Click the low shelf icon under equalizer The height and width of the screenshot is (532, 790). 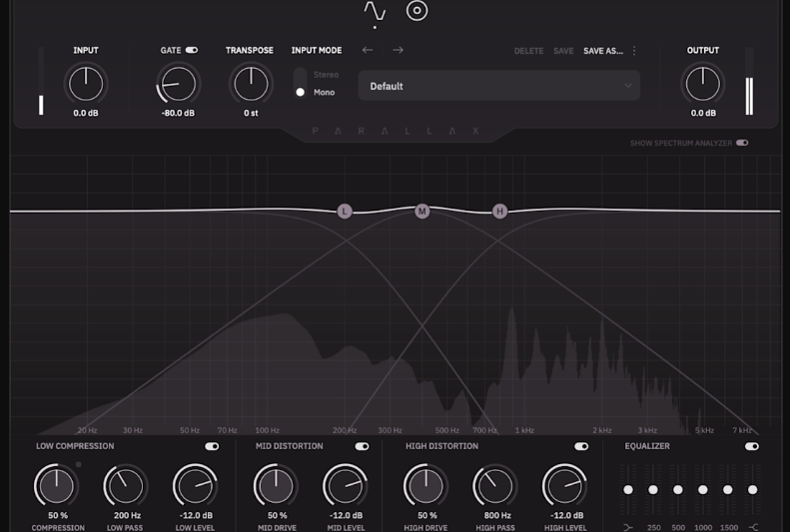tap(628, 527)
